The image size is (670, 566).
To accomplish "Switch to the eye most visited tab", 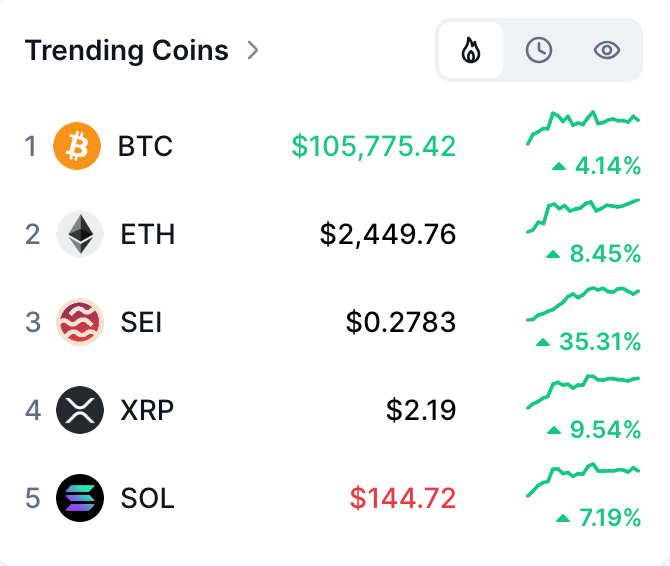I will pyautogui.click(x=607, y=50).
